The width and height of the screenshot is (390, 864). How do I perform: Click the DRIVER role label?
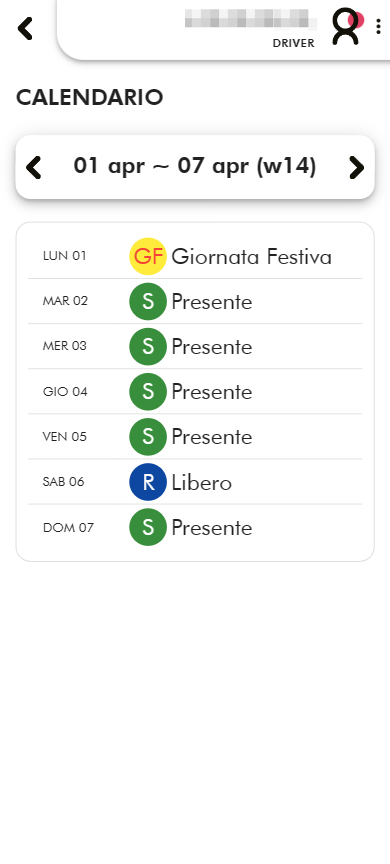294,44
